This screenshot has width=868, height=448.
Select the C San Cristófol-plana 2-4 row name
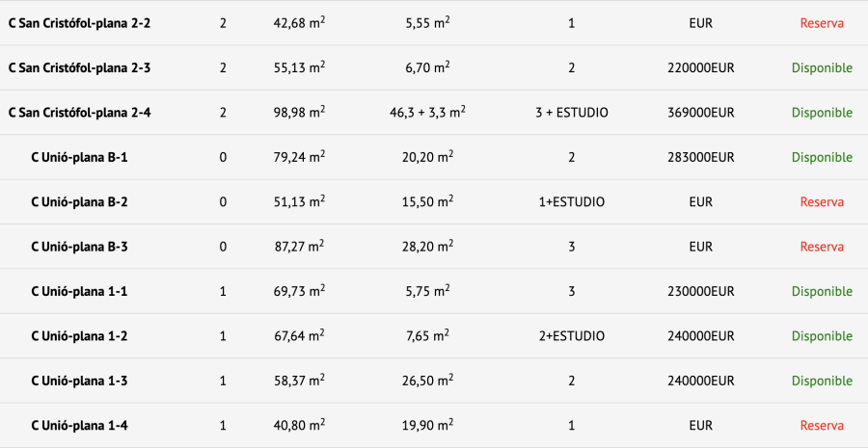[79, 113]
